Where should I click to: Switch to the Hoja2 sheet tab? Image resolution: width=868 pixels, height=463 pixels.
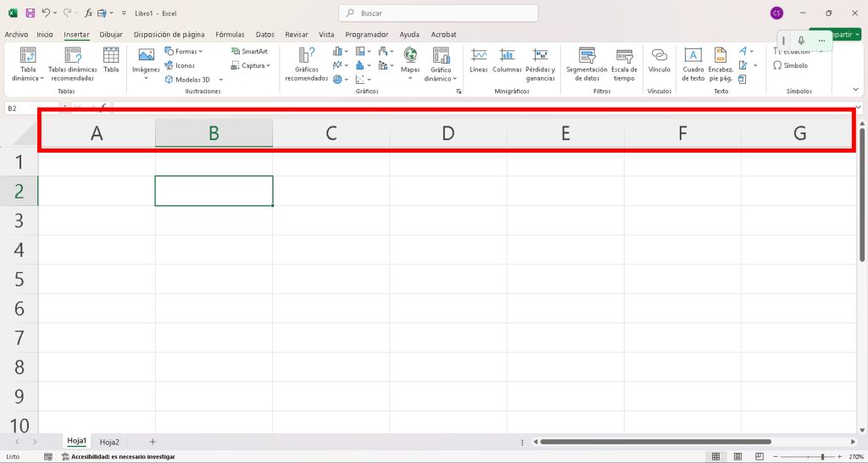109,442
